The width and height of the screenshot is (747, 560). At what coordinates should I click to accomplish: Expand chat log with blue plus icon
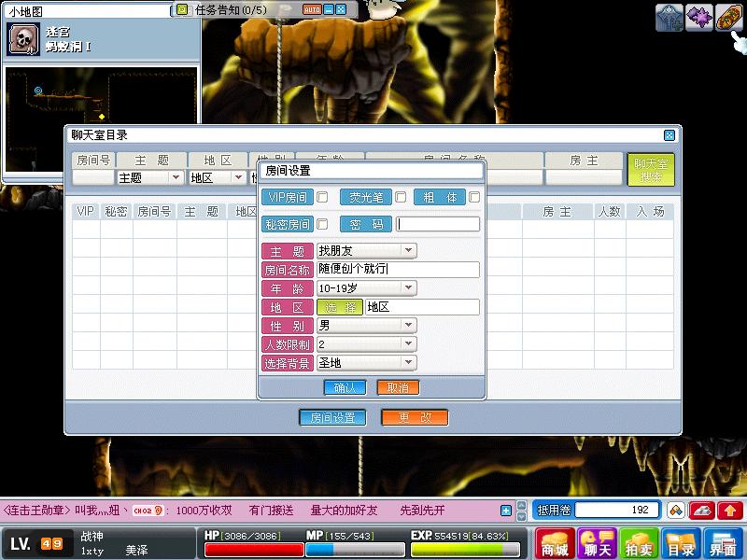(x=506, y=511)
